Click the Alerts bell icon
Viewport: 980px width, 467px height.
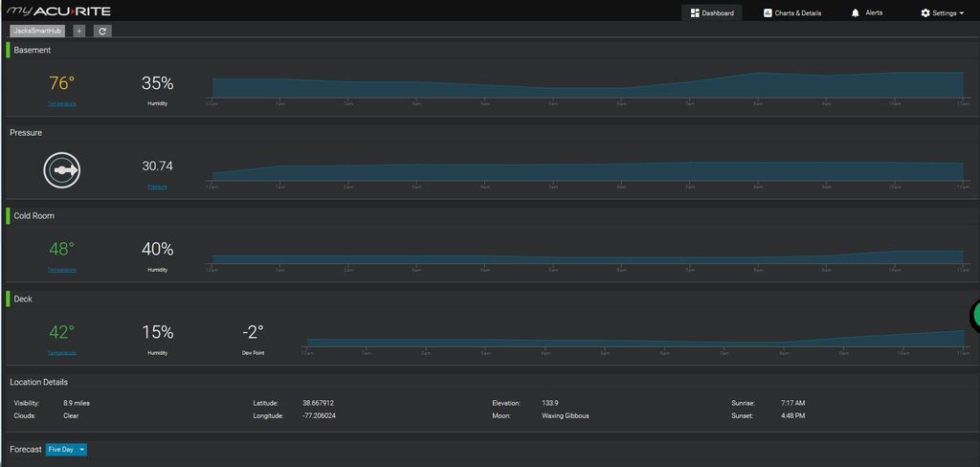tap(855, 13)
